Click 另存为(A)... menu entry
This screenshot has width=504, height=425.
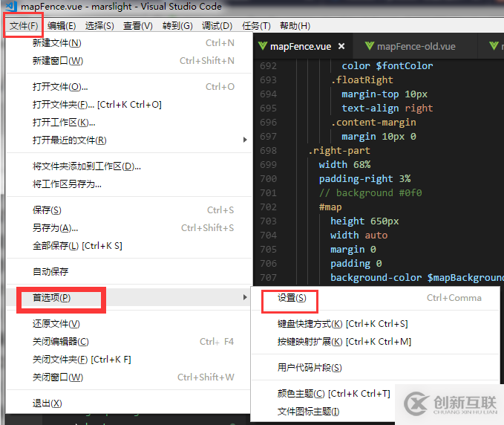coord(128,228)
